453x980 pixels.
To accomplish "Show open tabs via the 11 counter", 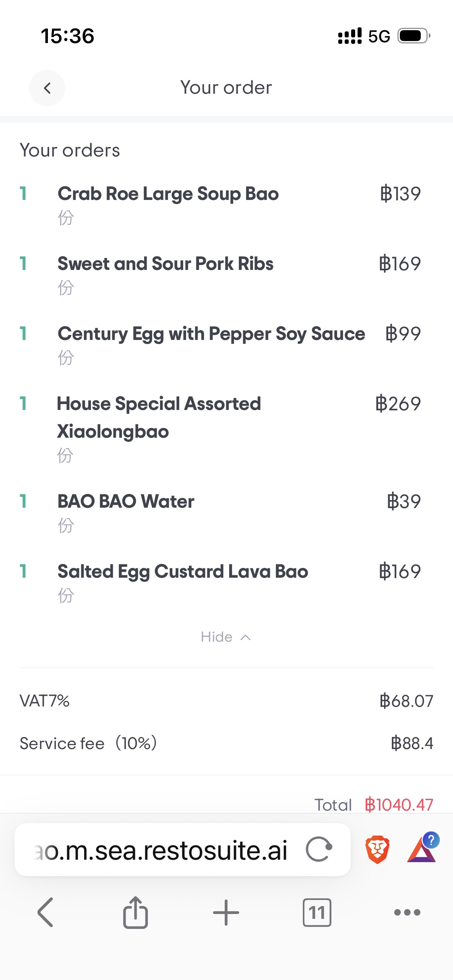I will pos(317,912).
